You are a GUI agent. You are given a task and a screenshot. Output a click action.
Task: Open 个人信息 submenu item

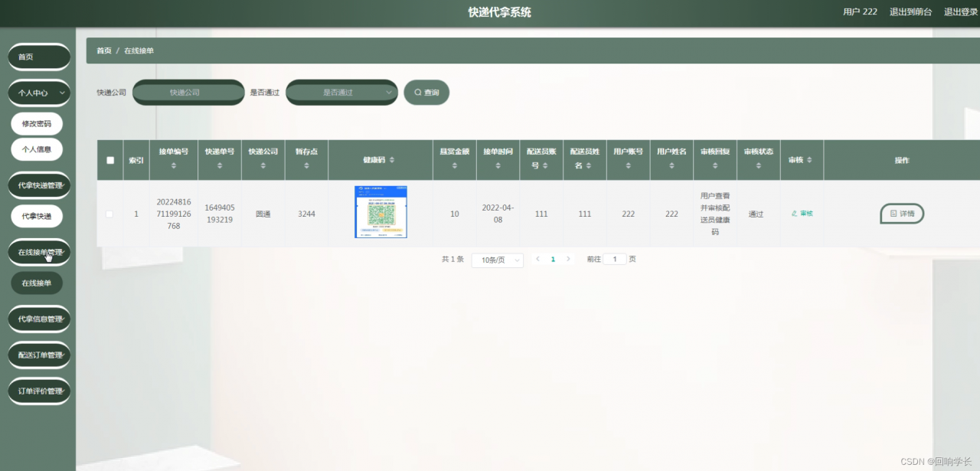tap(37, 149)
